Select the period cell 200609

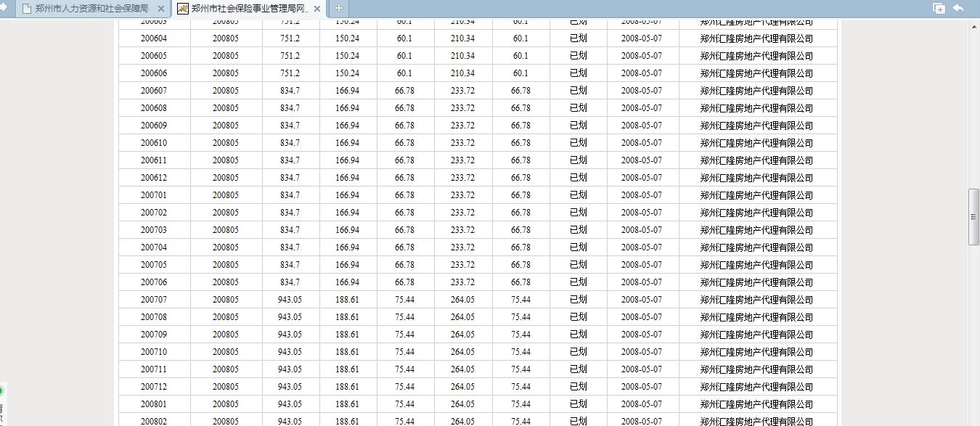[154, 126]
